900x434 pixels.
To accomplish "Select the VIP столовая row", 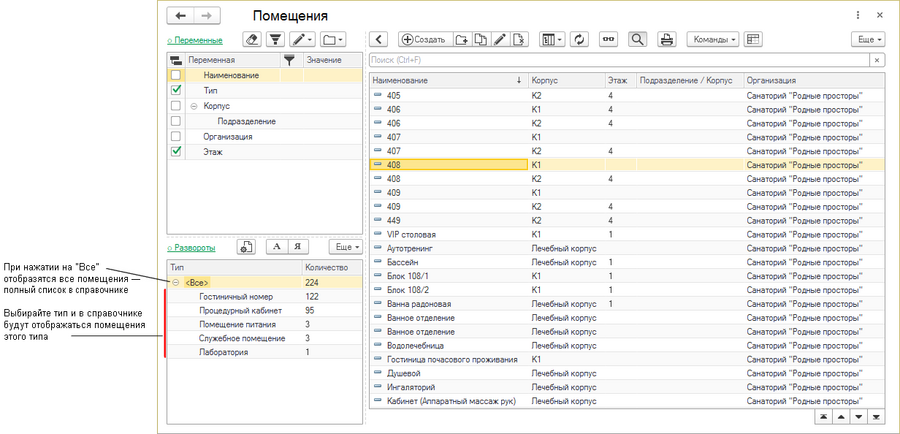I will pyautogui.click(x=627, y=234).
